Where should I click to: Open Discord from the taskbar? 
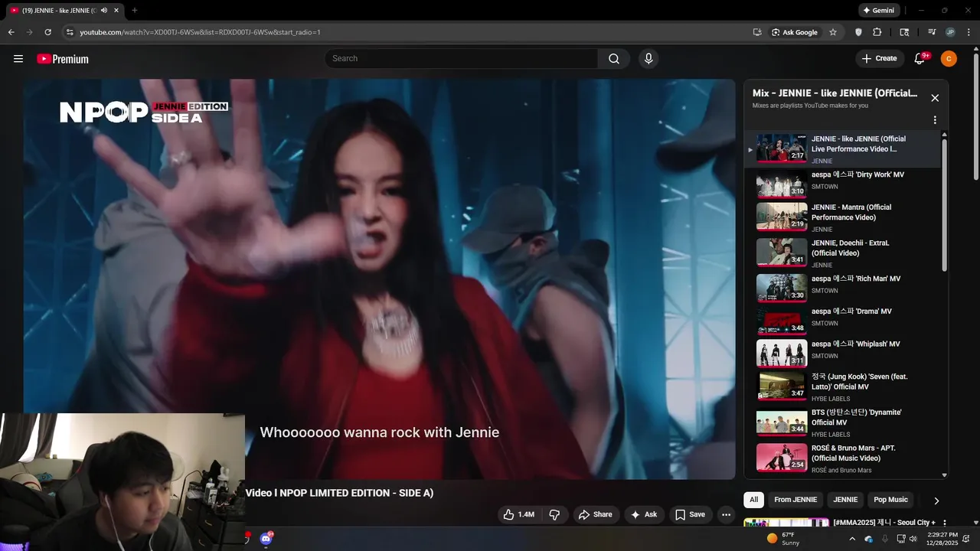click(266, 539)
